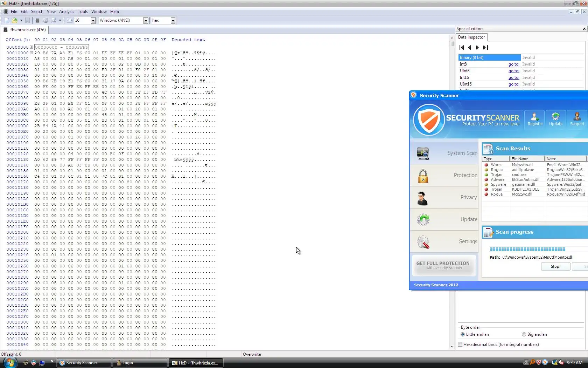Click the Stop! scan button
588x368 pixels.
[555, 266]
